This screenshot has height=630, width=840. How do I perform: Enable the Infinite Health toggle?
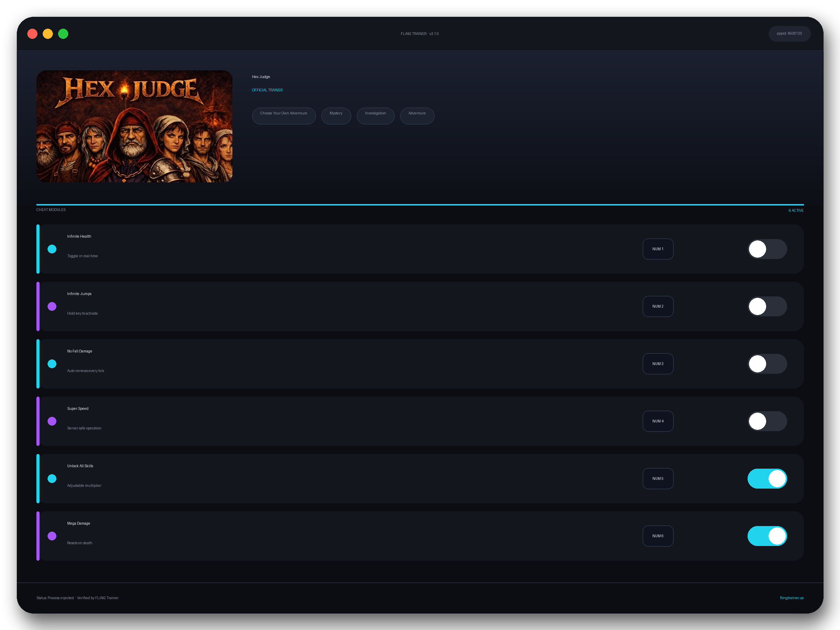pyautogui.click(x=767, y=249)
